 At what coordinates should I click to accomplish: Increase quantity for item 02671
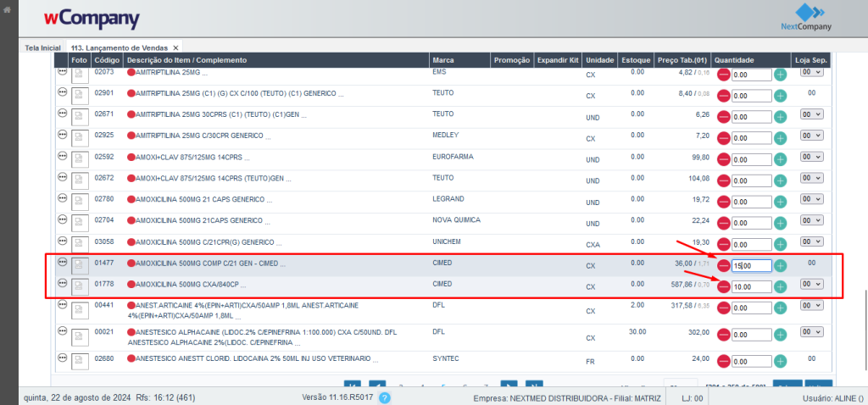point(780,117)
